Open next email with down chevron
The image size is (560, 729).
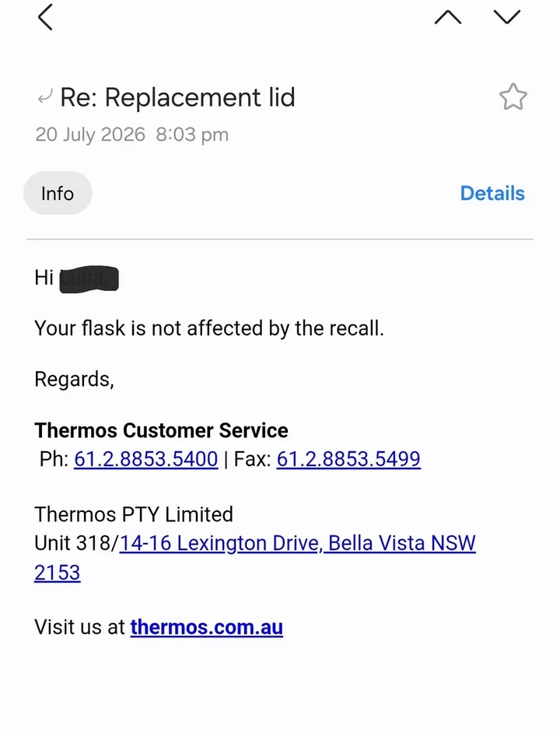coord(506,17)
